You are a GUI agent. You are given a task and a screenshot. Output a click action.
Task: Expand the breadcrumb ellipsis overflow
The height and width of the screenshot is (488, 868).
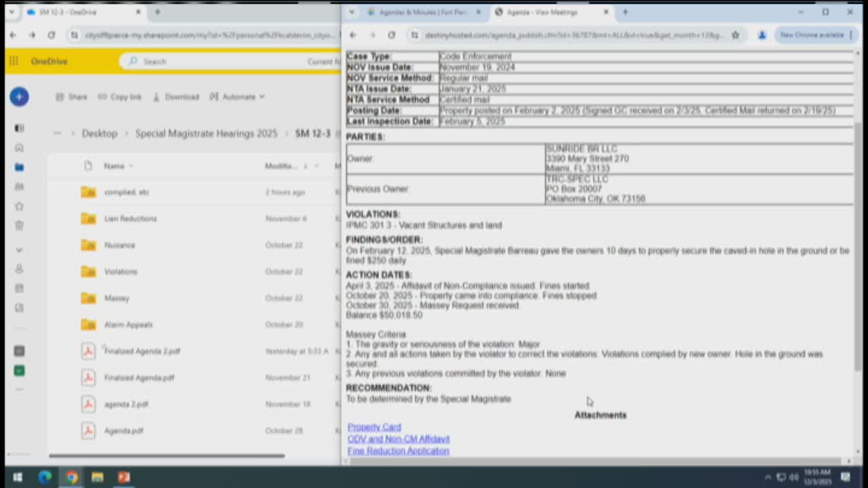(58, 134)
